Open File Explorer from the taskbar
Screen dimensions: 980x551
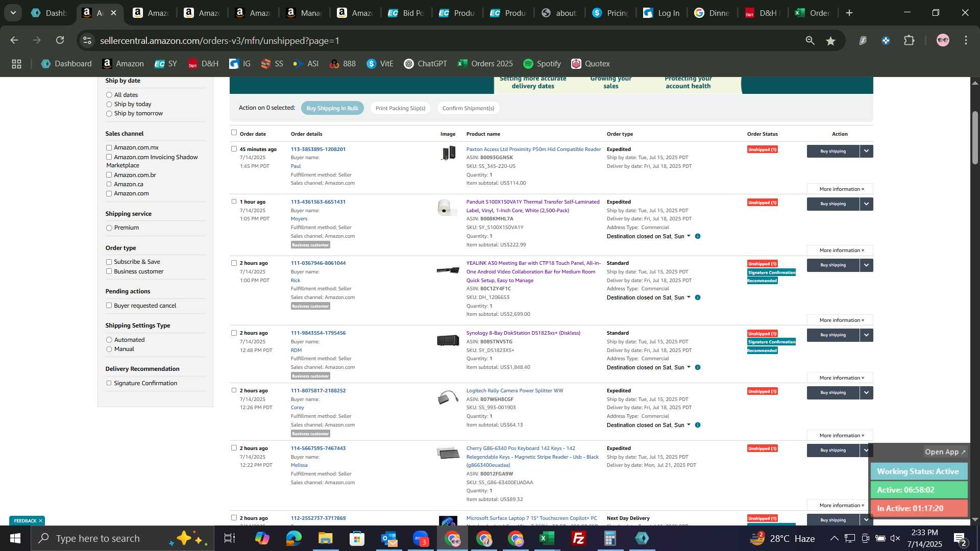tap(326, 538)
